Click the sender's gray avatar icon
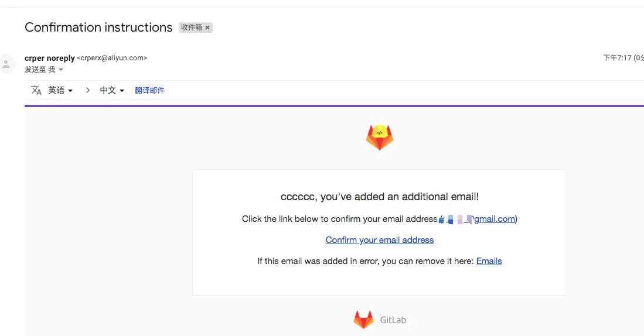Viewport: 644px width, 336px height. [6, 64]
